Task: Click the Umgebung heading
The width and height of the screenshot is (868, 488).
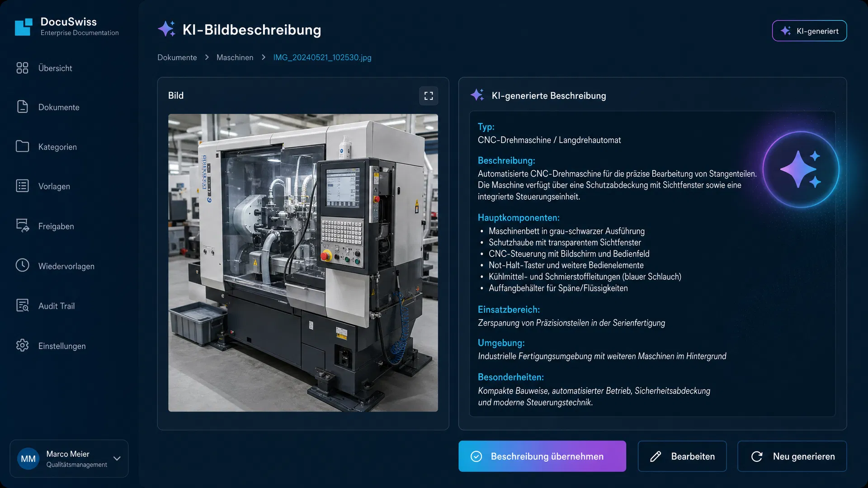Action: tap(501, 343)
